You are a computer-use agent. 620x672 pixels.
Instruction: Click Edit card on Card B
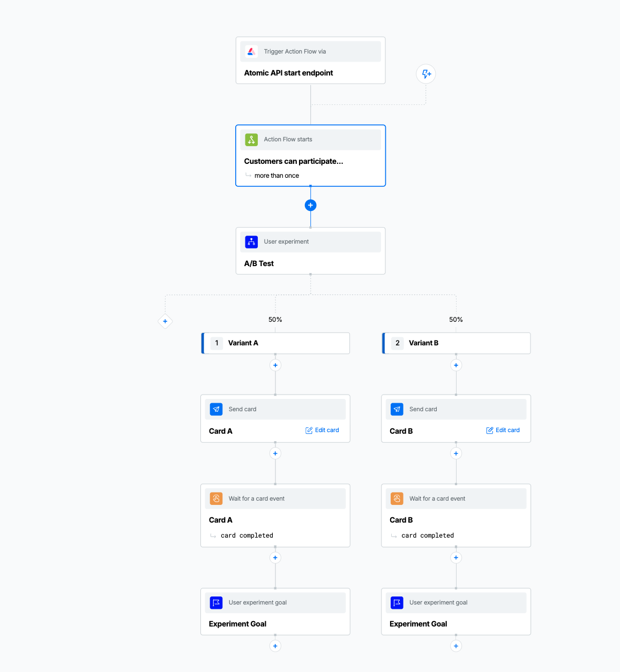(503, 429)
